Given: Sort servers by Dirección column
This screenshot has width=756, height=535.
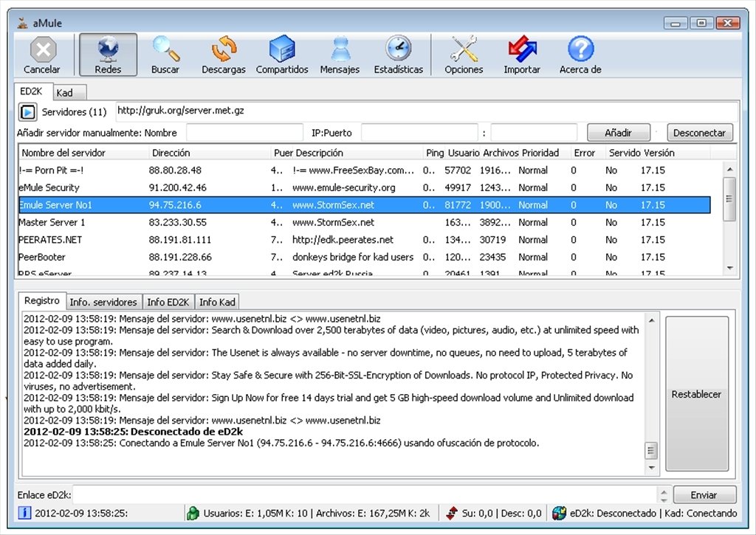Looking at the screenshot, I should point(210,153).
